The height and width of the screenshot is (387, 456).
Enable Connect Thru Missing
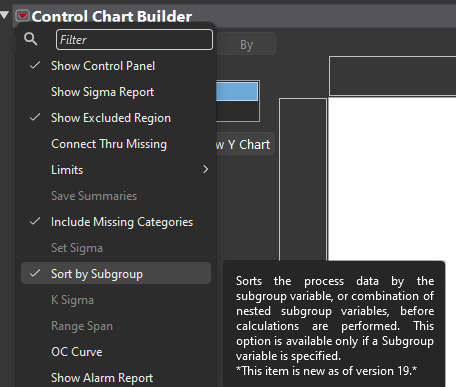click(x=116, y=144)
